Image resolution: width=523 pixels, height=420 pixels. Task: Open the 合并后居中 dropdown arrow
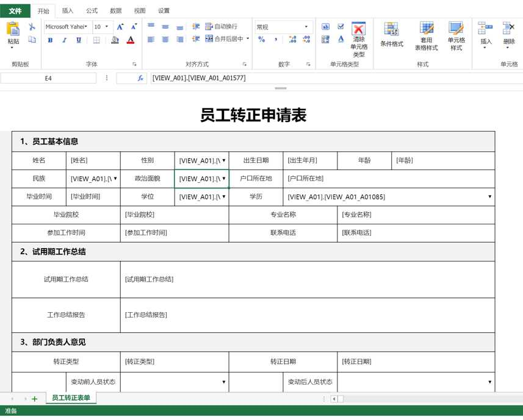tap(248, 38)
